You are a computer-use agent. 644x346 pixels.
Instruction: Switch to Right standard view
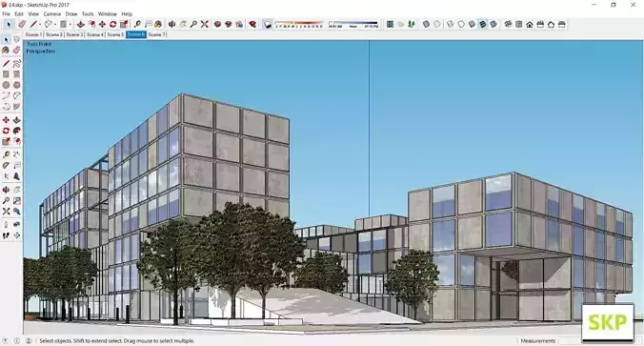pyautogui.click(x=540, y=24)
